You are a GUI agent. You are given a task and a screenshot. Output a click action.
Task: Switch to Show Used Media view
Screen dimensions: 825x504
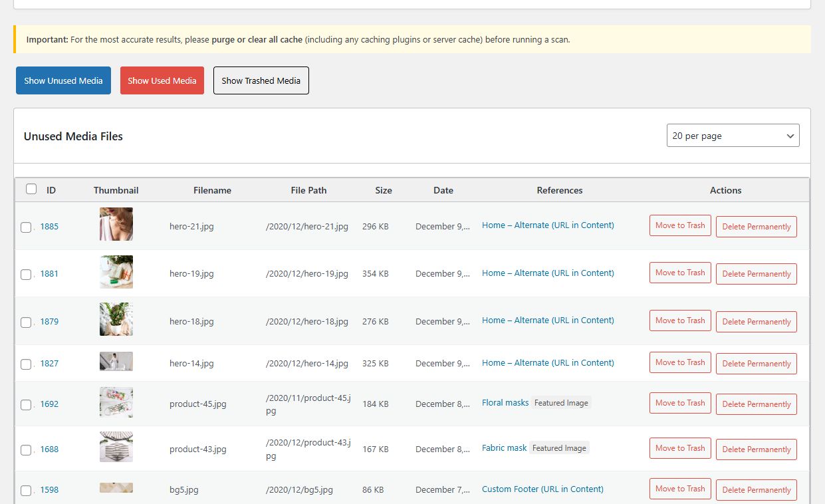(x=162, y=80)
